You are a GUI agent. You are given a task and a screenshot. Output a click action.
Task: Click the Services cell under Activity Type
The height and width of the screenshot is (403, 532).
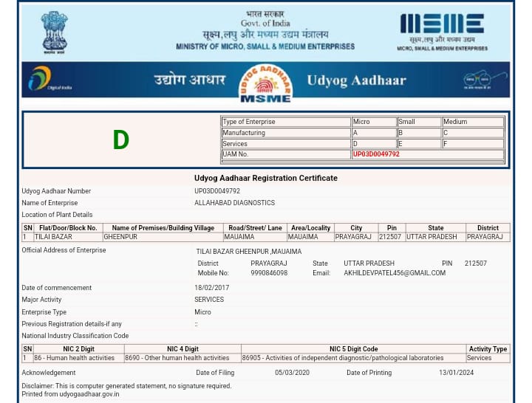pyautogui.click(x=488, y=358)
